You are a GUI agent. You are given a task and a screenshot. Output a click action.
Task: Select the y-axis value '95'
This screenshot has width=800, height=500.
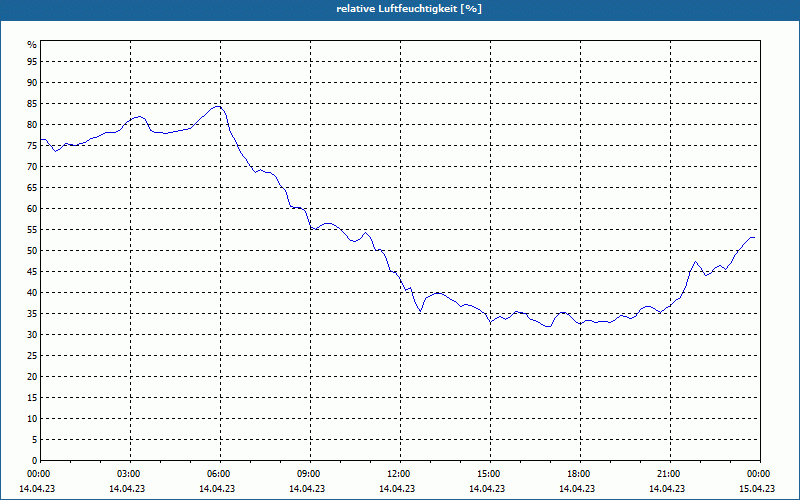tap(32, 61)
